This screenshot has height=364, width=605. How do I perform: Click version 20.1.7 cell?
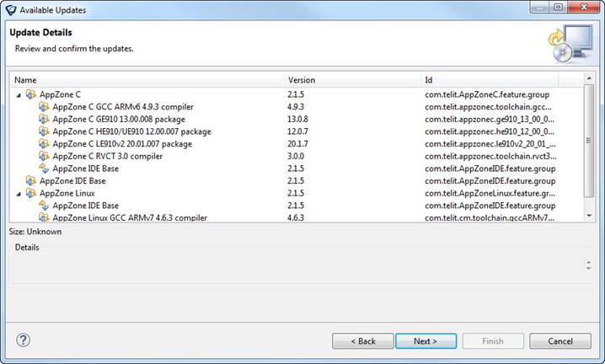coord(297,143)
